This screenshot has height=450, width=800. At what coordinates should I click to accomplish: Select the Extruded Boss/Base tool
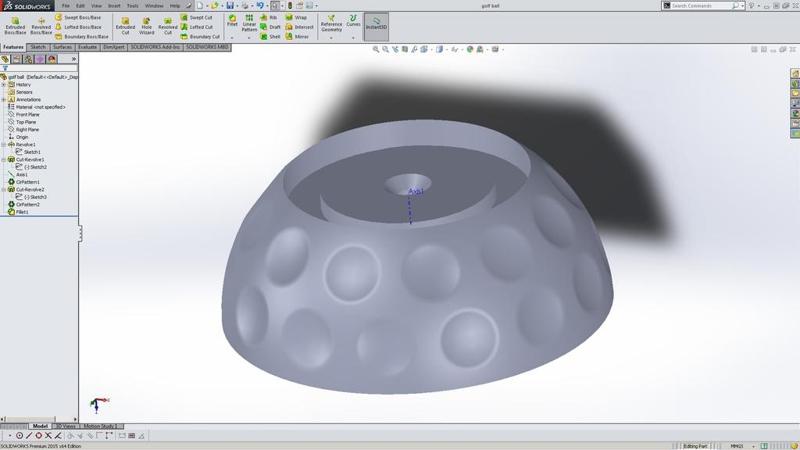tap(15, 26)
